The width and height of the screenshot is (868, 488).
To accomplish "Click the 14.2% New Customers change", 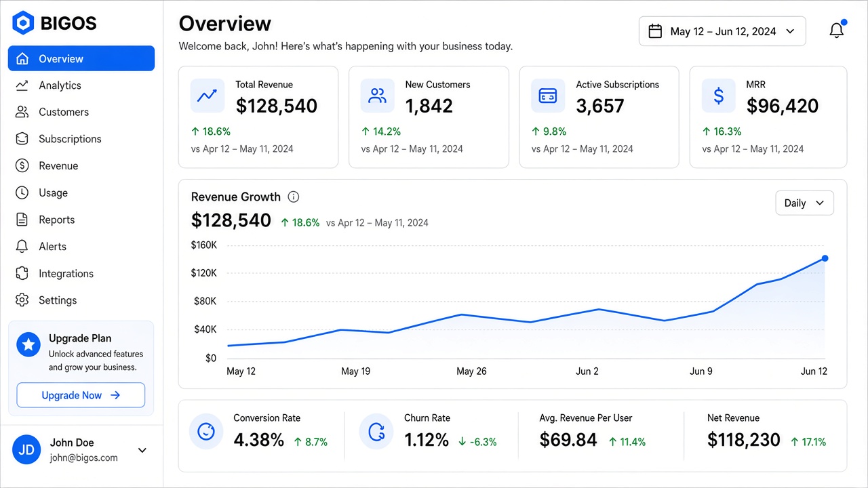I will coord(381,131).
